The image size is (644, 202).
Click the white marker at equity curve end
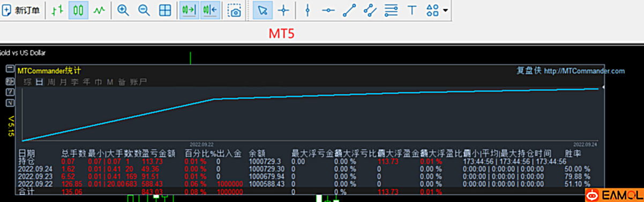click(x=603, y=87)
